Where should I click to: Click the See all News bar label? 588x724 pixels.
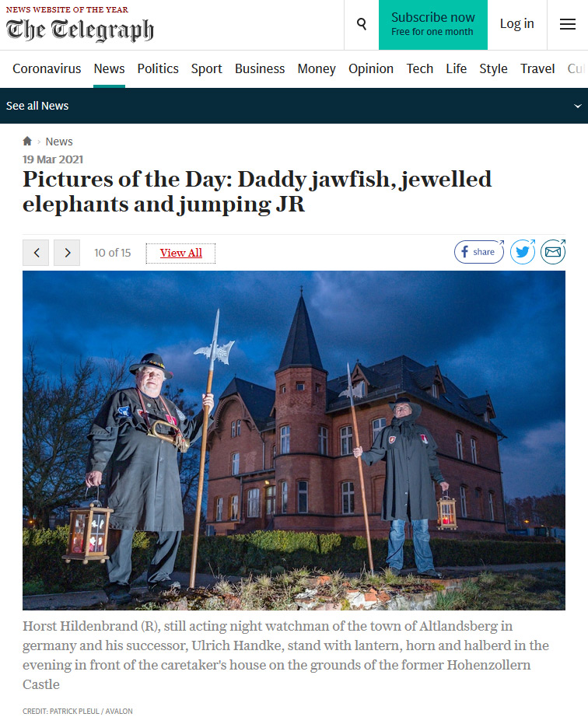tap(37, 106)
